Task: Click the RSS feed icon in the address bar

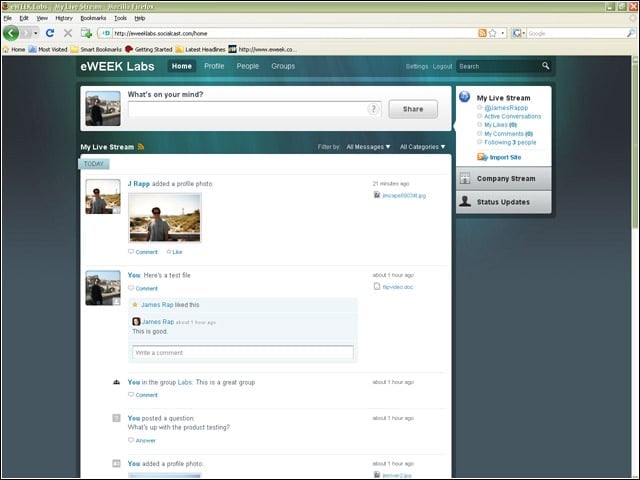Action: [482, 33]
